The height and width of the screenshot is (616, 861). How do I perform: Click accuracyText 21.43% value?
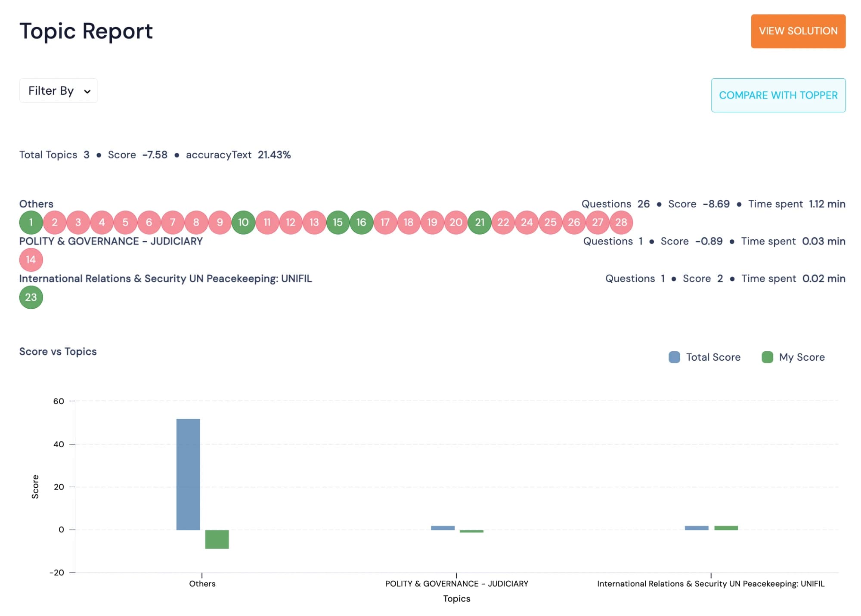[x=274, y=155]
